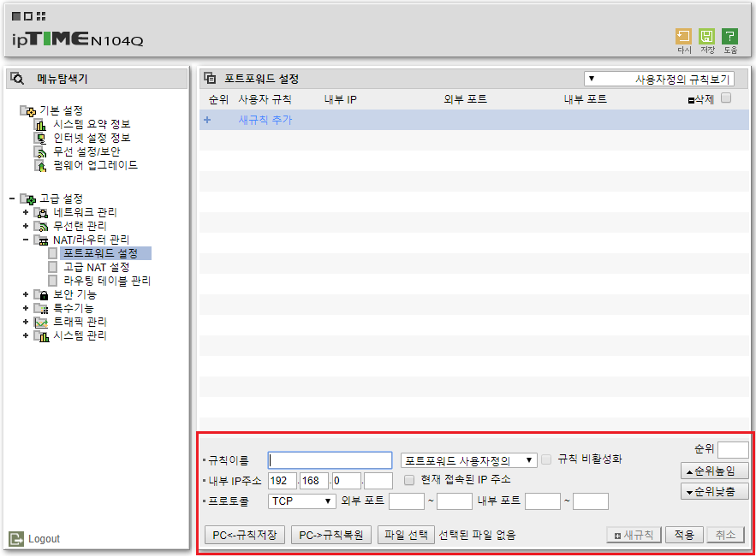Click the window layout icons in top-left corner
Viewport: 756px width, 557px height.
tap(28, 16)
